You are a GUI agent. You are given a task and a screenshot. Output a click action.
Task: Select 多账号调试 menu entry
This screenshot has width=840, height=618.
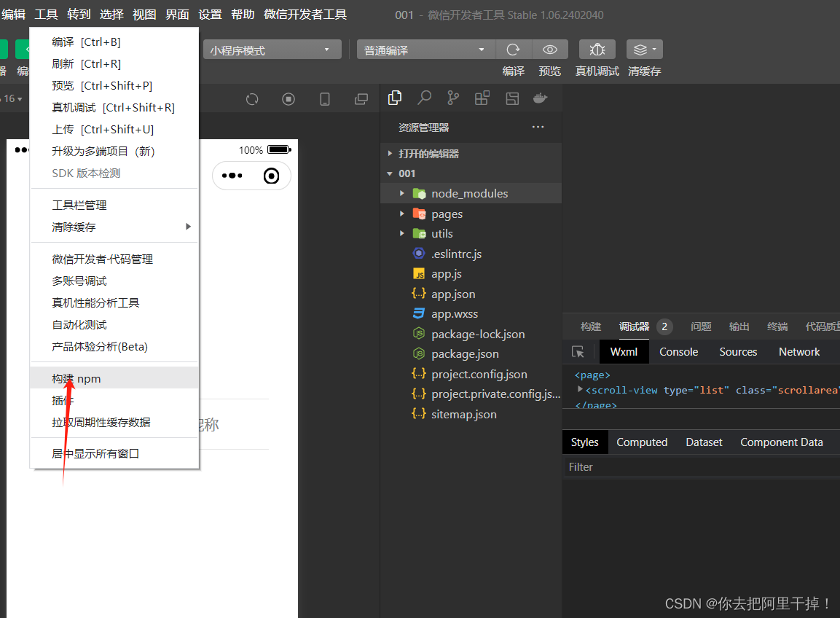tap(114, 281)
